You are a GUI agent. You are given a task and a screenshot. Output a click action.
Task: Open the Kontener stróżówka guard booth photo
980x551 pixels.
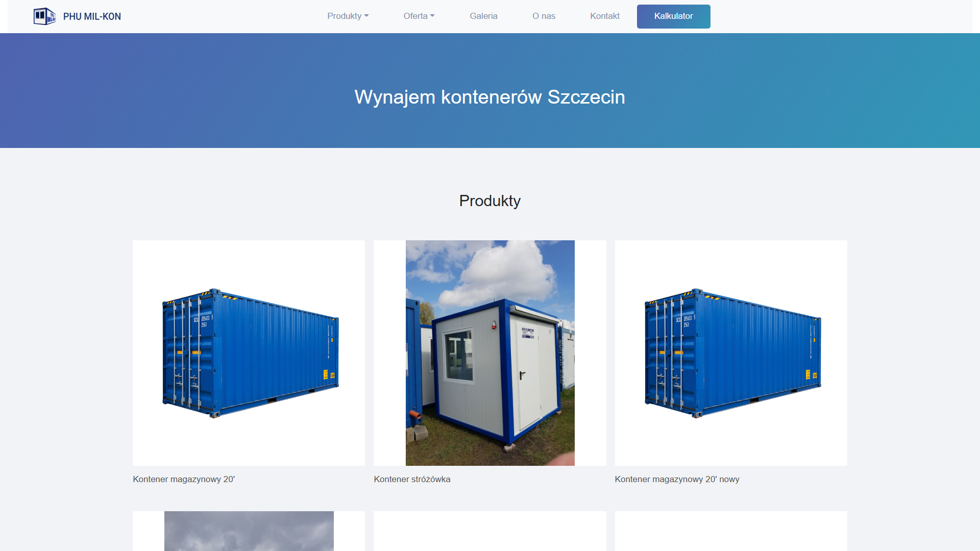click(x=490, y=353)
